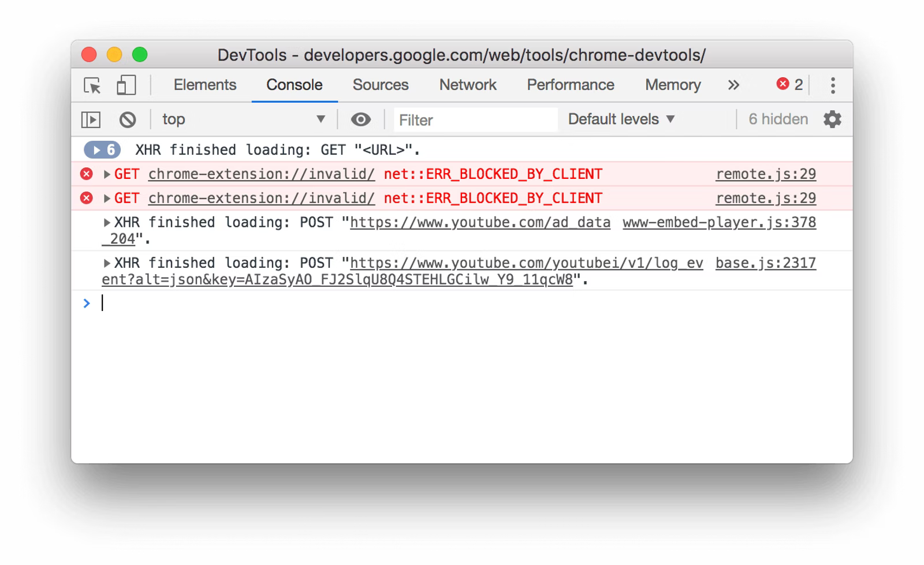Image resolution: width=924 pixels, height=565 pixels.
Task: Expand the grouped XHR finished loading message
Action: pyautogui.click(x=102, y=149)
